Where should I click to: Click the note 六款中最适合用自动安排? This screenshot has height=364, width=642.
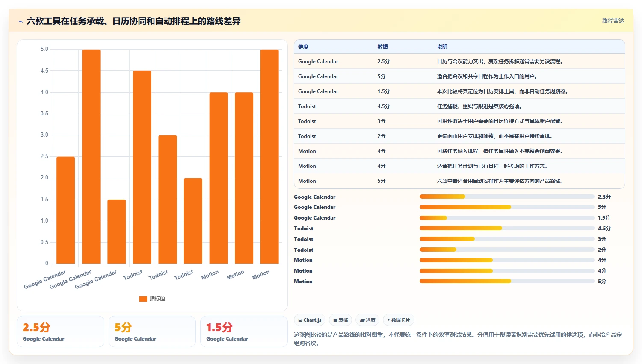[x=500, y=181]
